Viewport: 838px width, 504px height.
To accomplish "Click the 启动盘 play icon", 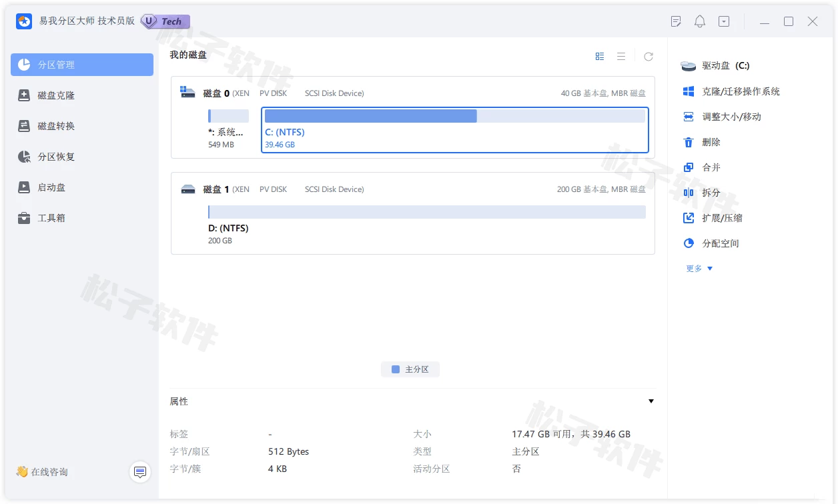I will pyautogui.click(x=24, y=187).
